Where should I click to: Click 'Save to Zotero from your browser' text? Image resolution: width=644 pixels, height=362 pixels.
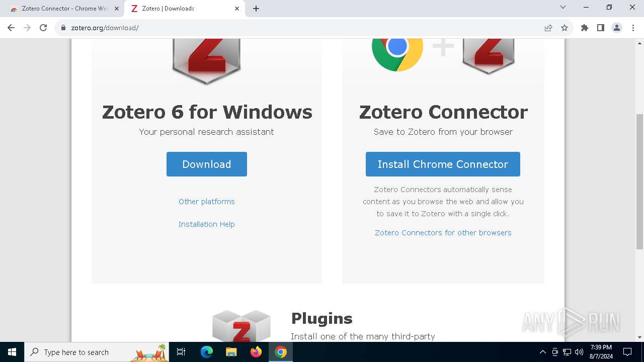click(443, 132)
